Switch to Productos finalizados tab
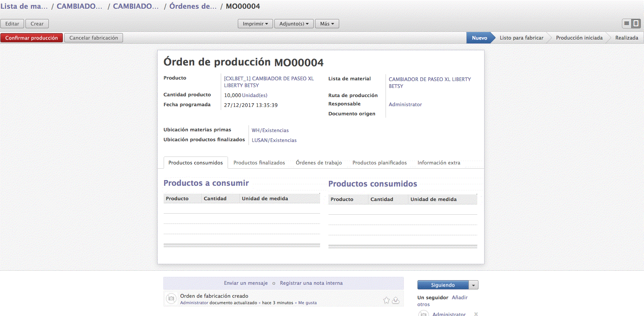The image size is (644, 316). click(x=259, y=163)
